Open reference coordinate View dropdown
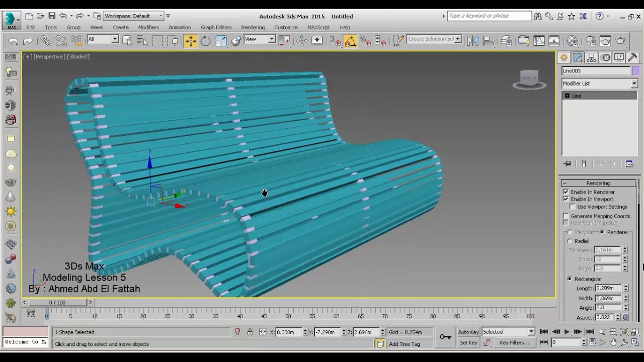The height and width of the screenshot is (362, 644). [x=260, y=39]
